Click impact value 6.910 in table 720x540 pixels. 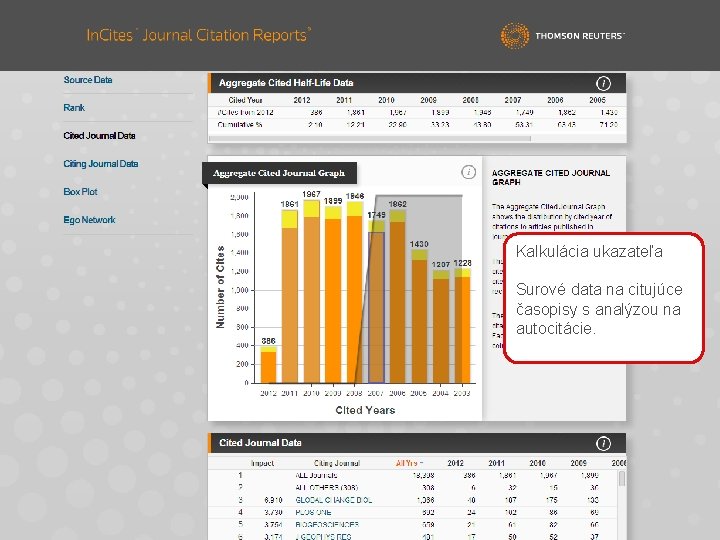click(273, 500)
